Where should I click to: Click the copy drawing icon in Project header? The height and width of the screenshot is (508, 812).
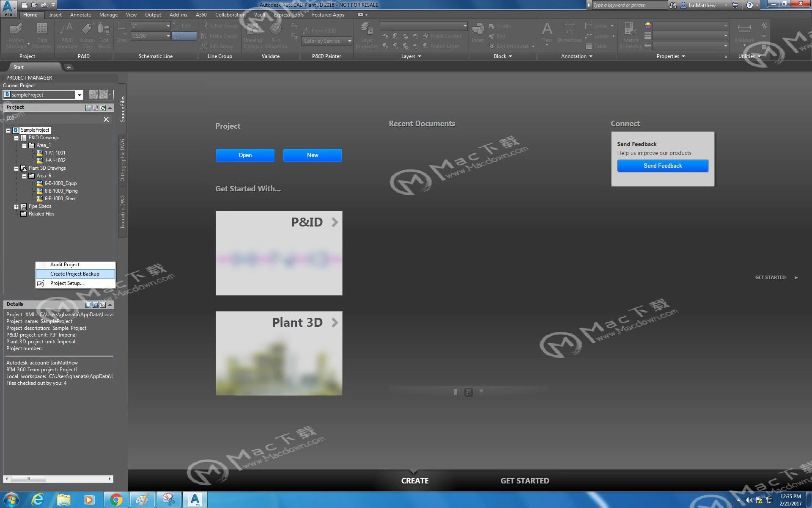pos(95,108)
